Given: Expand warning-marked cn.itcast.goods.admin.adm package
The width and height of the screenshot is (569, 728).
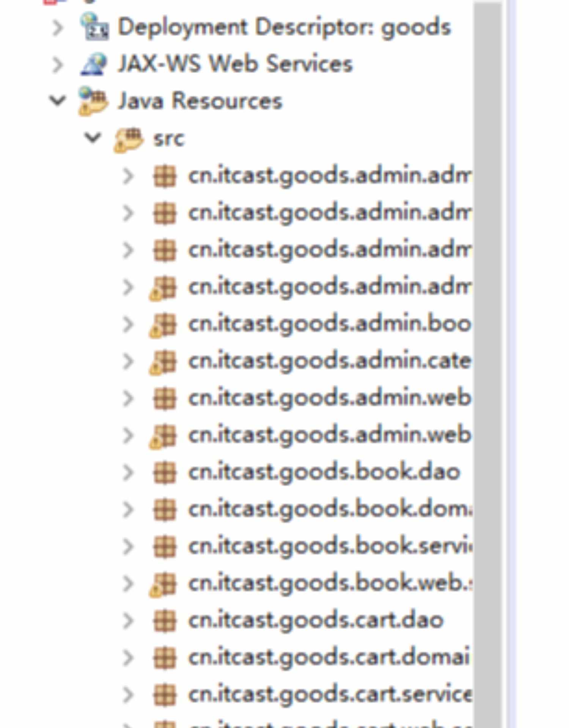Looking at the screenshot, I should click(128, 288).
